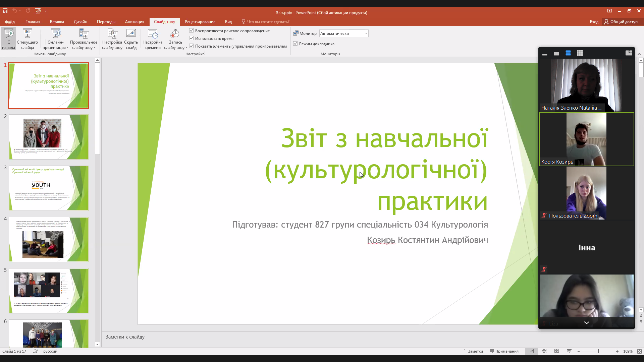Switch Zoom panel to gallery grid view
The width and height of the screenshot is (644, 362).
[580, 53]
